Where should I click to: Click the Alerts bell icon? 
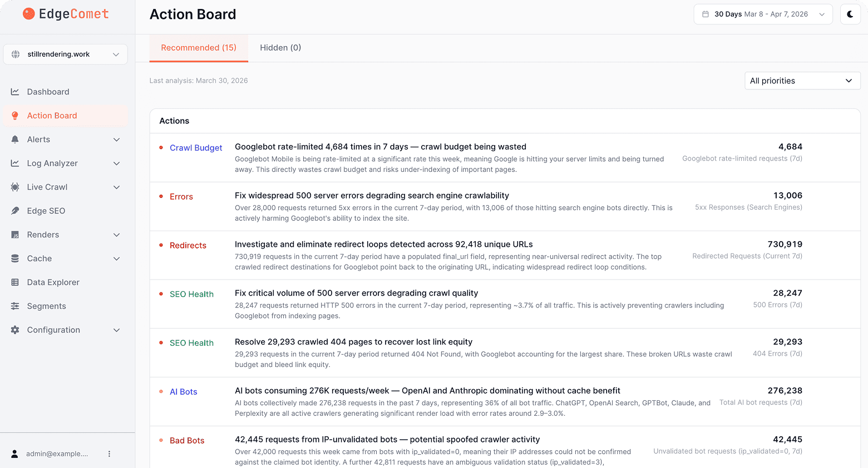click(15, 140)
